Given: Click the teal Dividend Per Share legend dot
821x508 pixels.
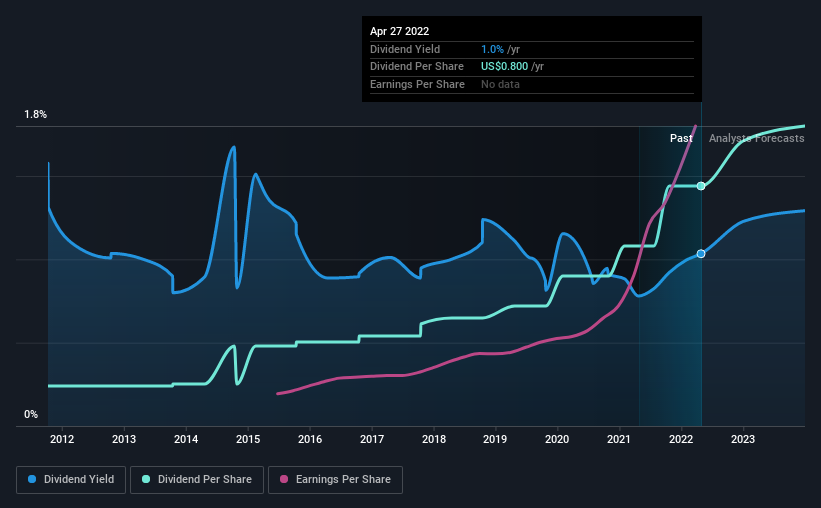Looking at the screenshot, I should [146, 479].
